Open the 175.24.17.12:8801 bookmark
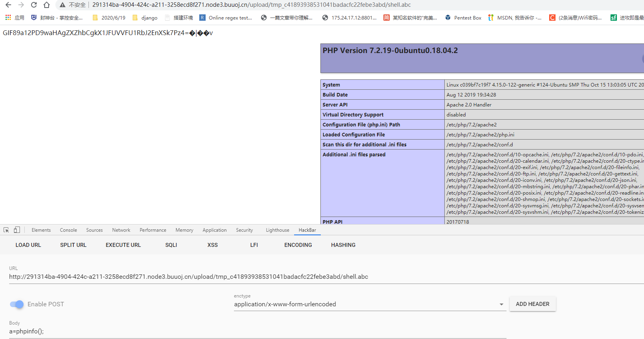 349,18
